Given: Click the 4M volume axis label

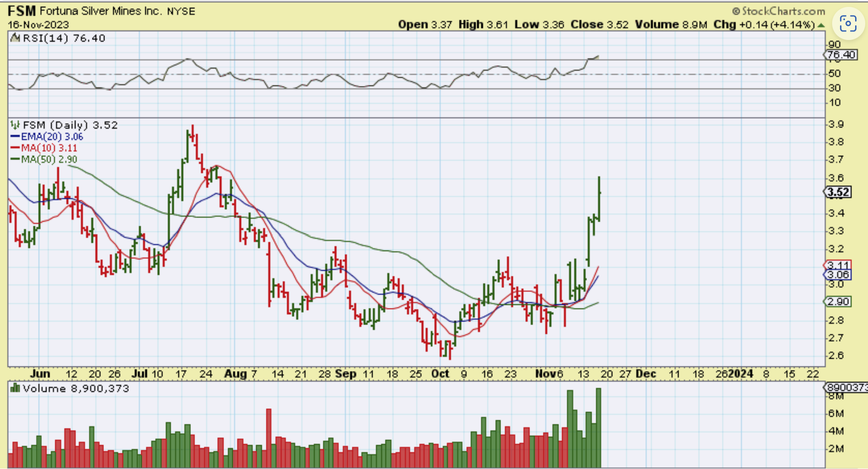Looking at the screenshot, I should [836, 431].
